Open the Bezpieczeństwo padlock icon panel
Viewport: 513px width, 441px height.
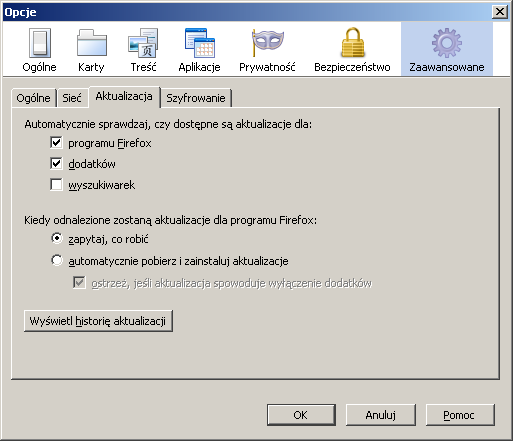click(x=352, y=50)
